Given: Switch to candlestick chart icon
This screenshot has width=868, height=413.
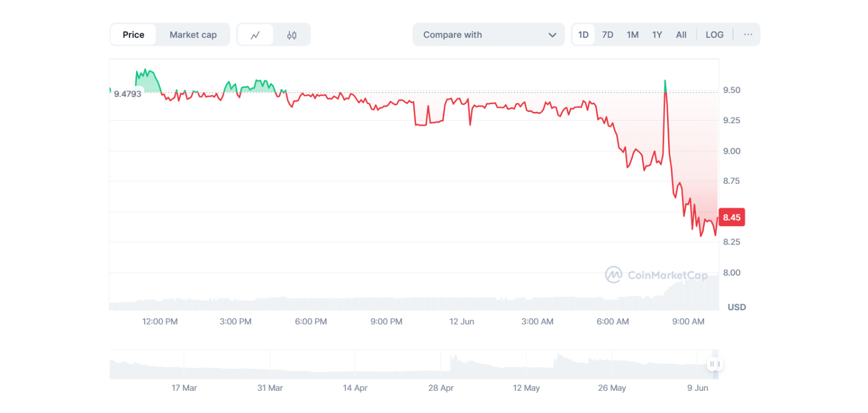Looking at the screenshot, I should point(292,35).
